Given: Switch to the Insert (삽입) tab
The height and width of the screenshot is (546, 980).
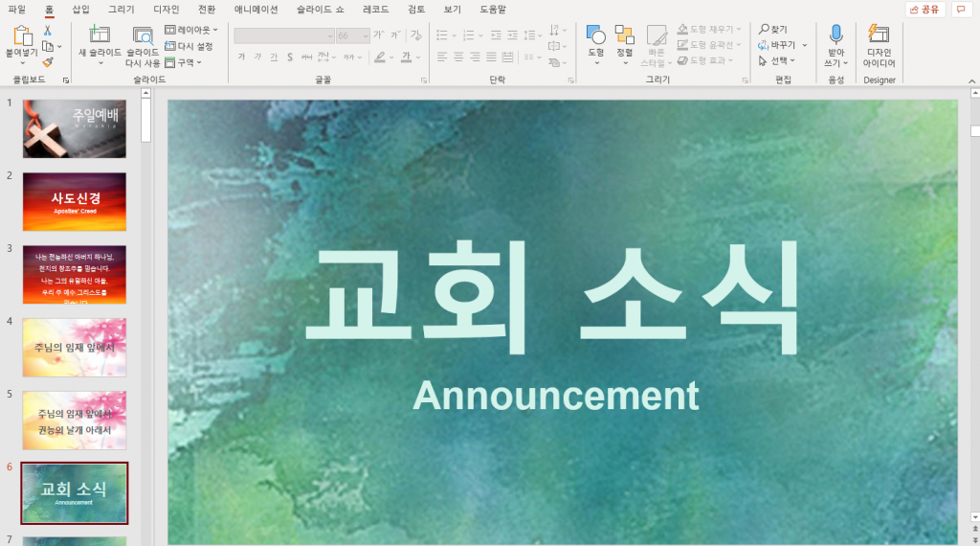Looking at the screenshot, I should coord(80,10).
